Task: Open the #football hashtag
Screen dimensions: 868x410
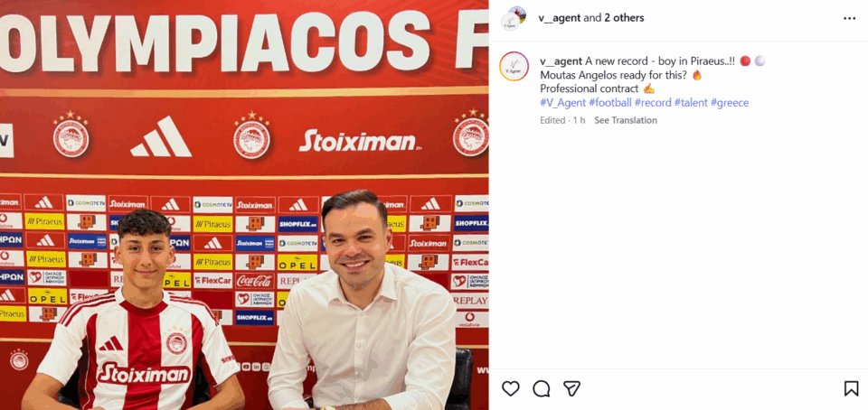Action: pyautogui.click(x=610, y=103)
